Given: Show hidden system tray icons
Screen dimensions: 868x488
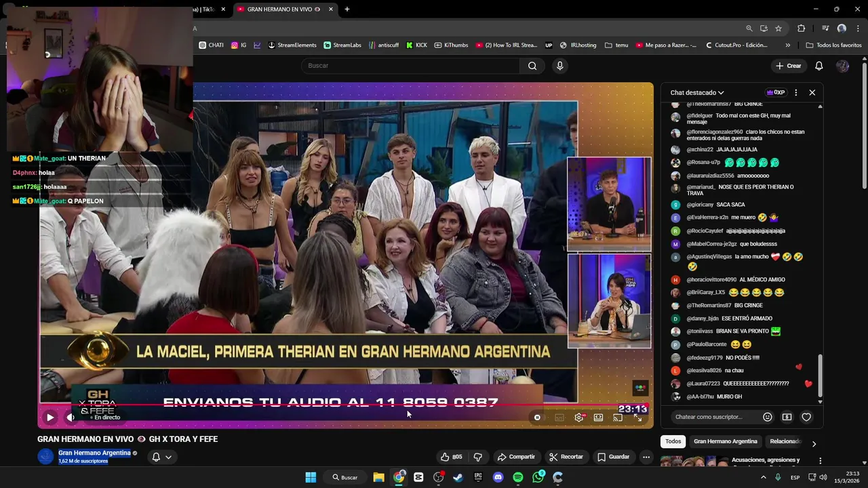Looking at the screenshot, I should coord(763,477).
